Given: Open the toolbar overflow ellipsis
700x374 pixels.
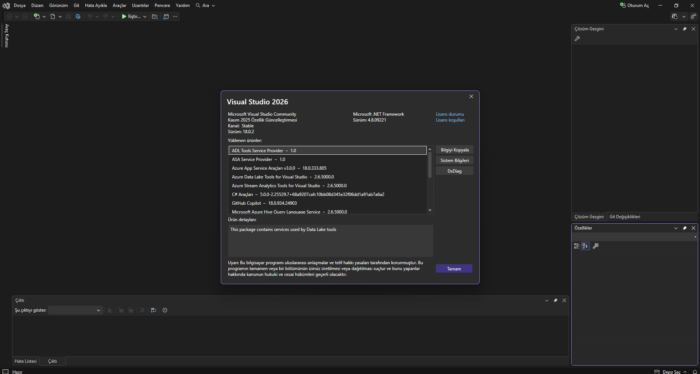Looking at the screenshot, I should (175, 17).
